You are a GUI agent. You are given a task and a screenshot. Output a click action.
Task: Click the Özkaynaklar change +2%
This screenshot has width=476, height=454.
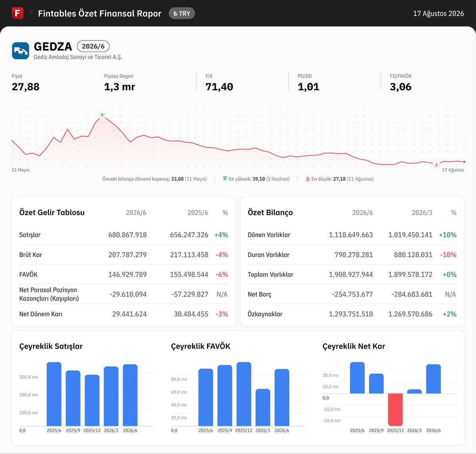(449, 314)
